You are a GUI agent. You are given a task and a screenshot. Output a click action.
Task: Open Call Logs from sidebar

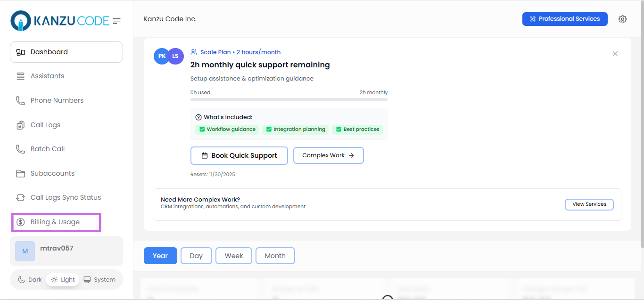pyautogui.click(x=66, y=125)
